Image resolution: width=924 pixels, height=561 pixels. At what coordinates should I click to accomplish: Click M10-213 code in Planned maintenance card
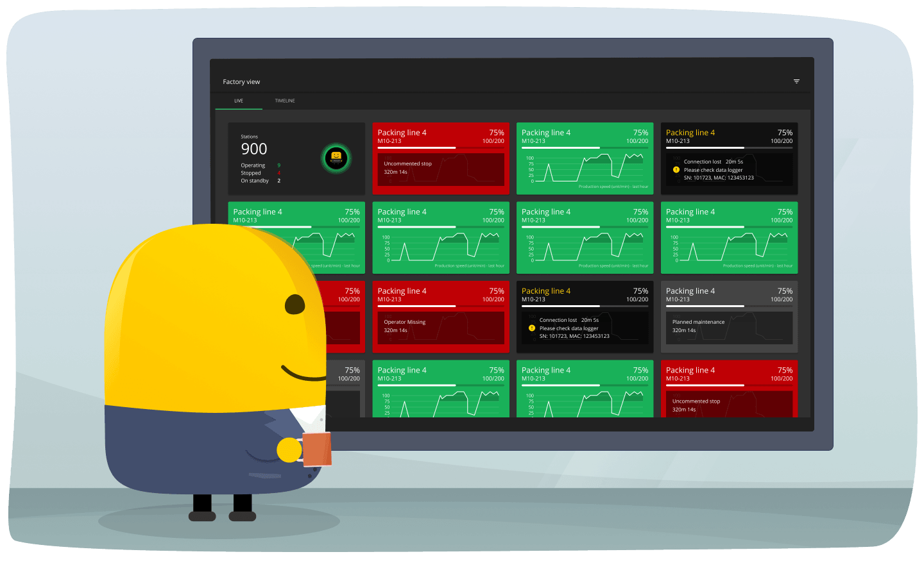click(678, 299)
